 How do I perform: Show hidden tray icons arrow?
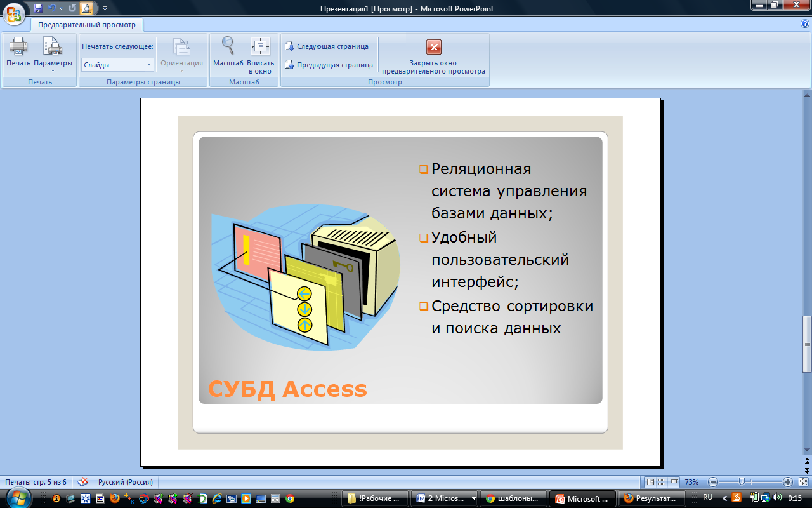coord(725,498)
